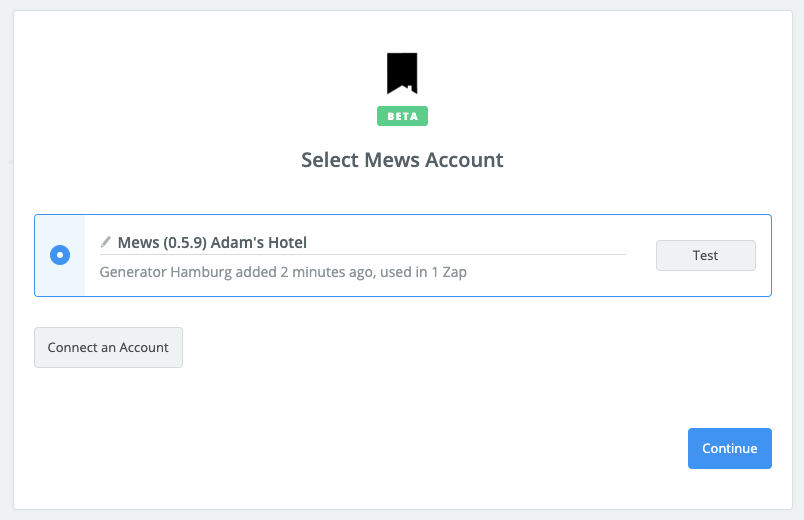Connect an Account
The width and height of the screenshot is (804, 520).
pos(108,347)
